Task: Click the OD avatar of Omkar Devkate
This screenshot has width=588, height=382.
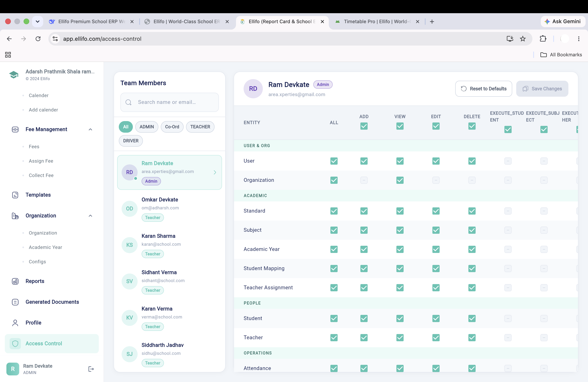Action: 129,209
